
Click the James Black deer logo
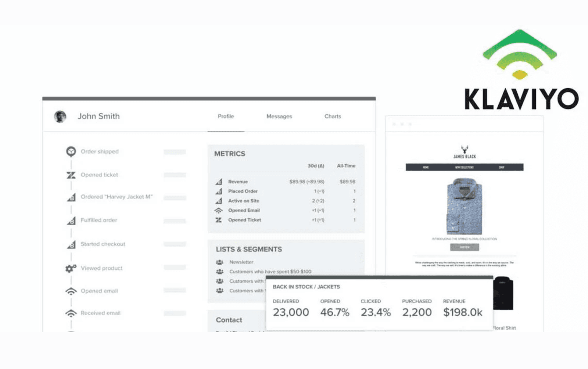[465, 152]
